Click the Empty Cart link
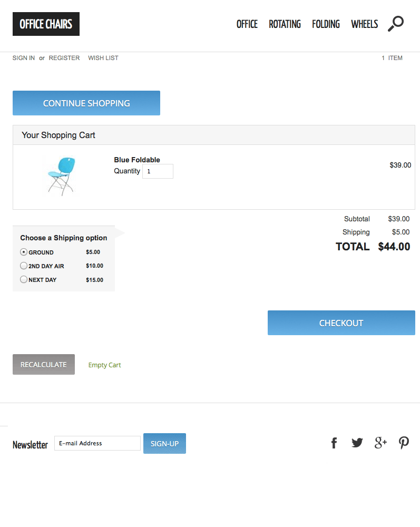 click(x=104, y=365)
